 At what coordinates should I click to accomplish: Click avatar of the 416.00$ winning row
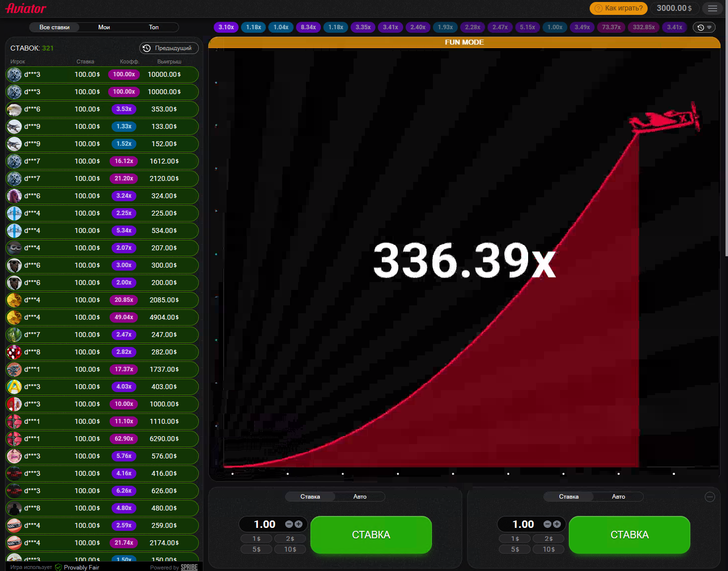click(14, 473)
